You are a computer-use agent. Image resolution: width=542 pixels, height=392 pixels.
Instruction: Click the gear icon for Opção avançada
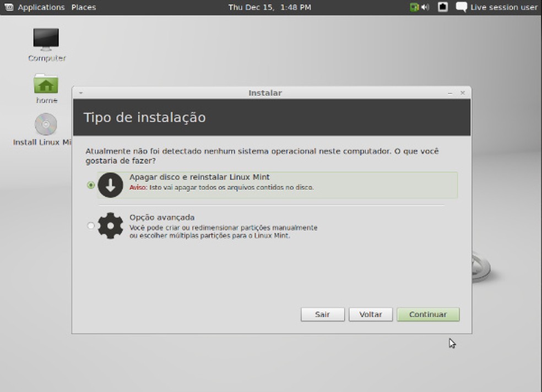pyautogui.click(x=110, y=226)
